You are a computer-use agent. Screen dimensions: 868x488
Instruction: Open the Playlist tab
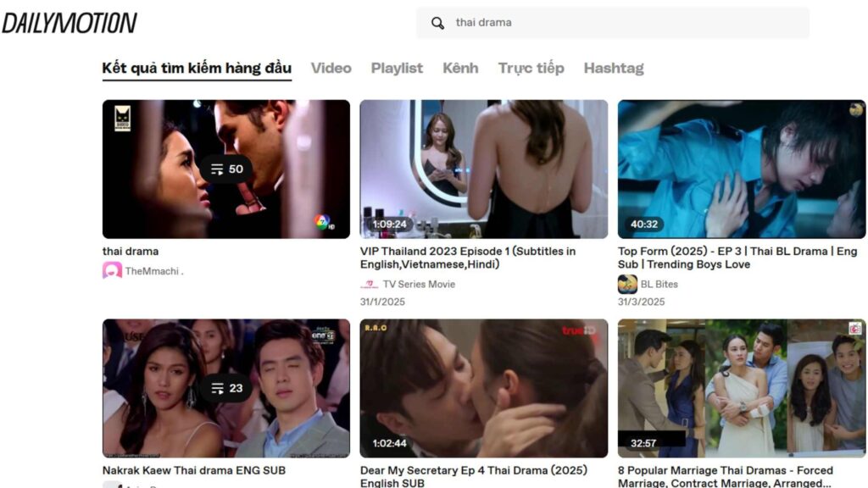point(397,68)
